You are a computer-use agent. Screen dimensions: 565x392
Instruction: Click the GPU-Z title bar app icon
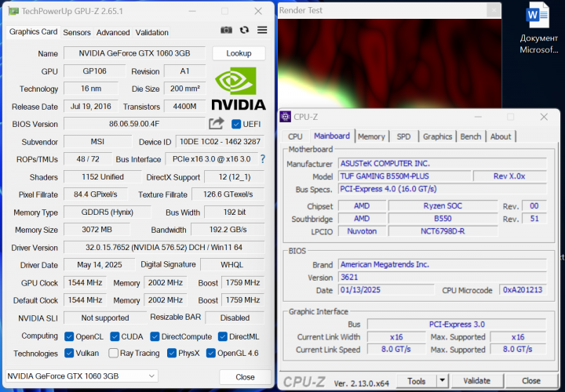[x=13, y=11]
